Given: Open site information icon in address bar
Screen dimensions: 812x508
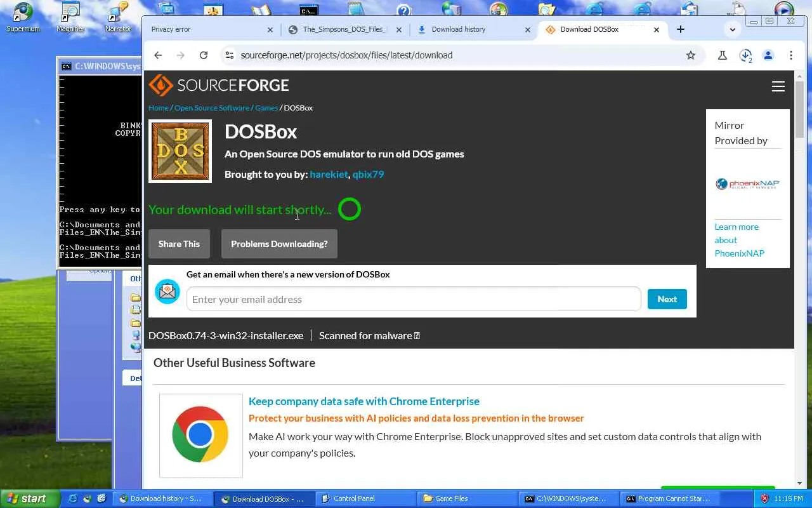Looking at the screenshot, I should (x=230, y=55).
